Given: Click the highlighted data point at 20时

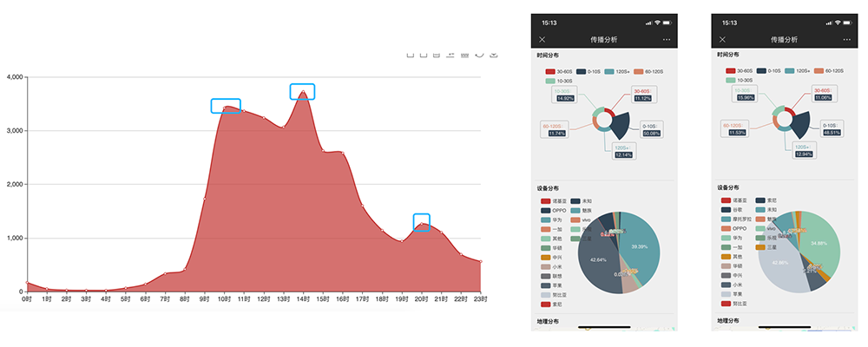Looking at the screenshot, I should pyautogui.click(x=422, y=223).
